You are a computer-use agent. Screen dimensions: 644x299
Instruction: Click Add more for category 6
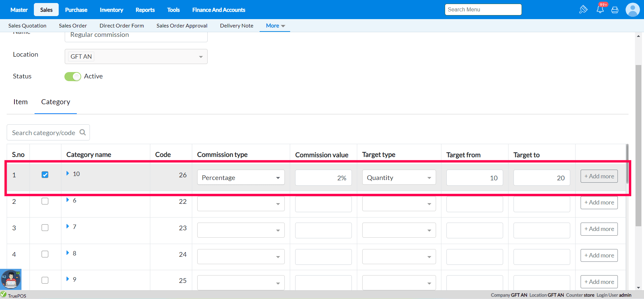(599, 202)
